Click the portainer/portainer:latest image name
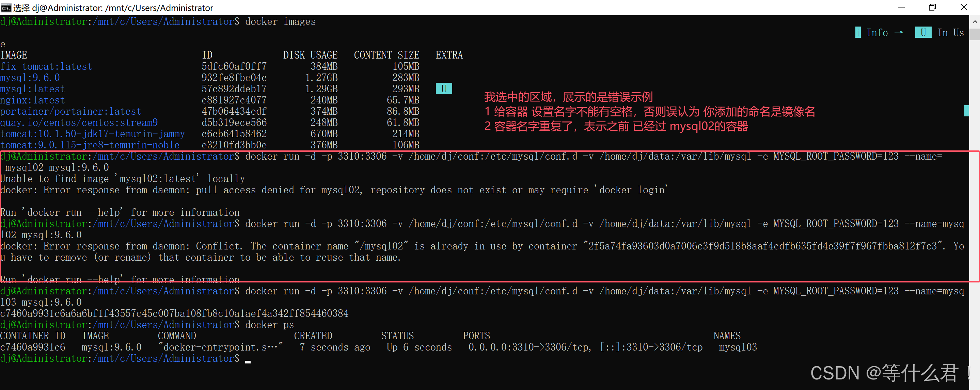 coord(70,111)
